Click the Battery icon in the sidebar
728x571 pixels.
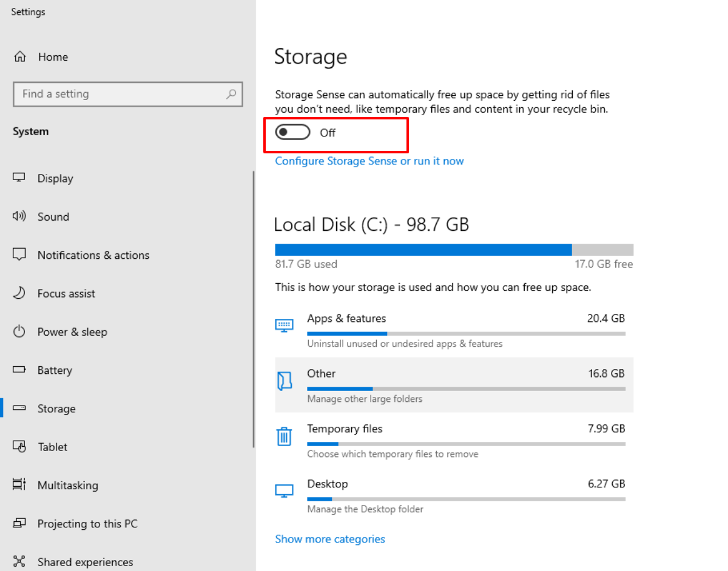(x=20, y=370)
